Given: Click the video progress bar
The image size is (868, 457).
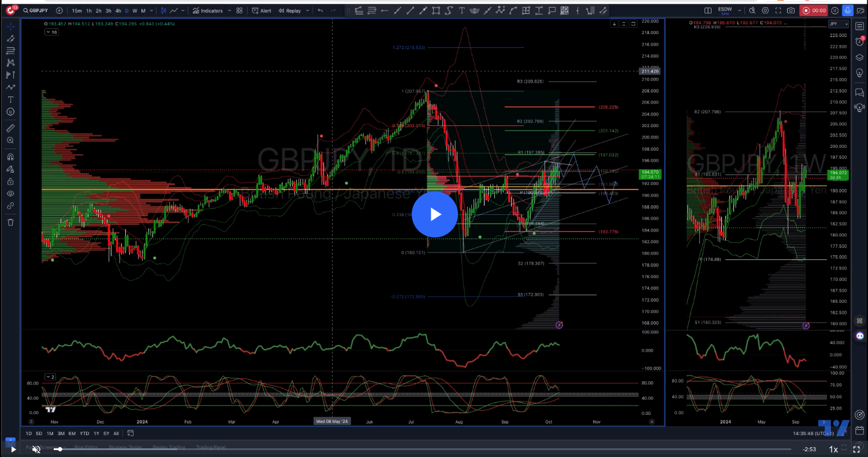Looking at the screenshot, I should (421, 449).
